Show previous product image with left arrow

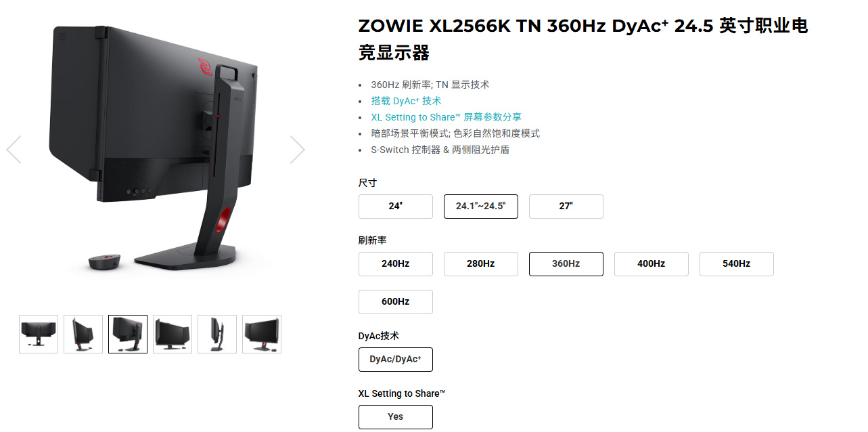(14, 150)
